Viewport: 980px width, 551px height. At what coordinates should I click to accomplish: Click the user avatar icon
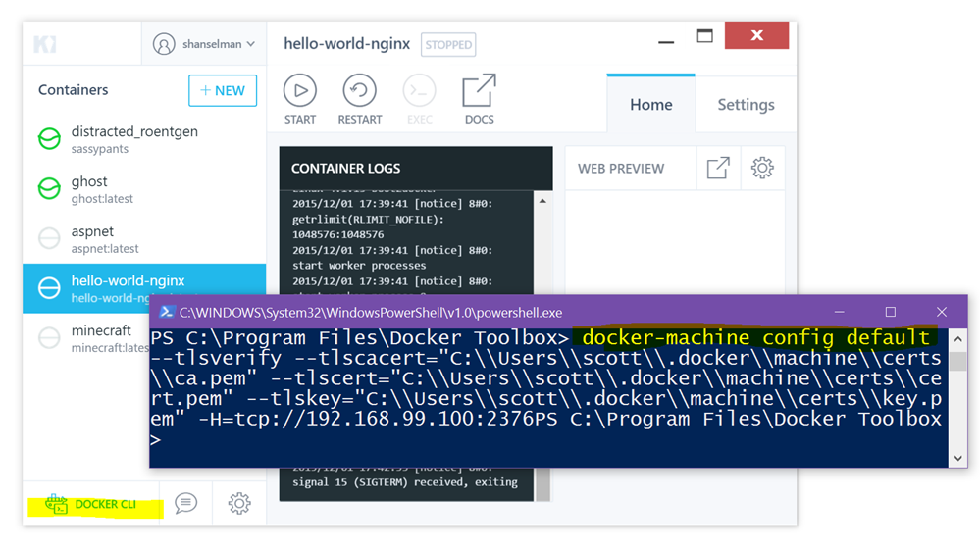click(x=164, y=44)
